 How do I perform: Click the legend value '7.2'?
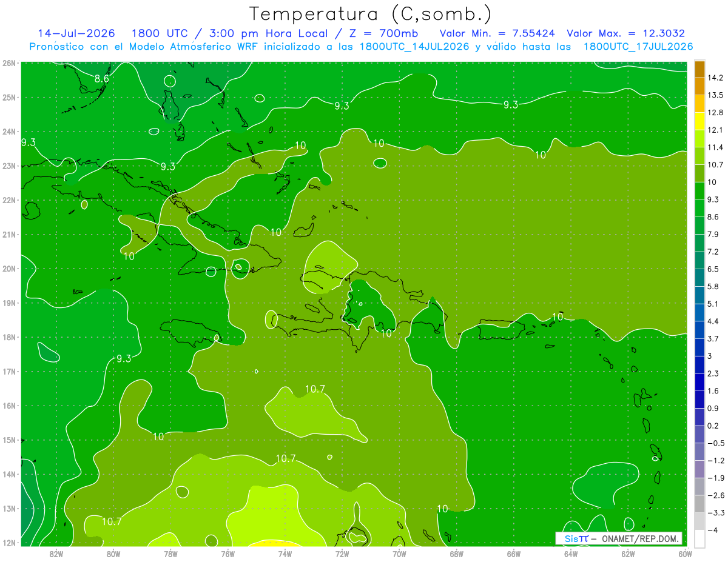713,252
